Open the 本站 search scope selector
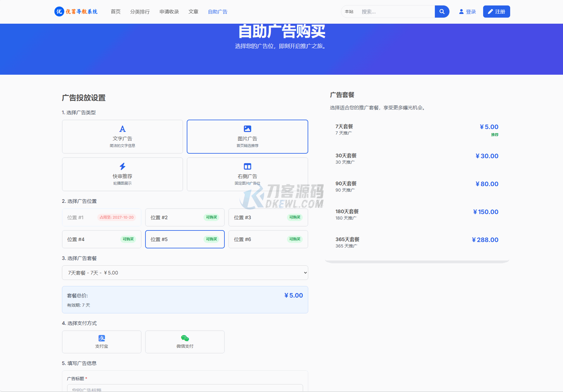Viewport: 563px width, 392px height. click(349, 12)
